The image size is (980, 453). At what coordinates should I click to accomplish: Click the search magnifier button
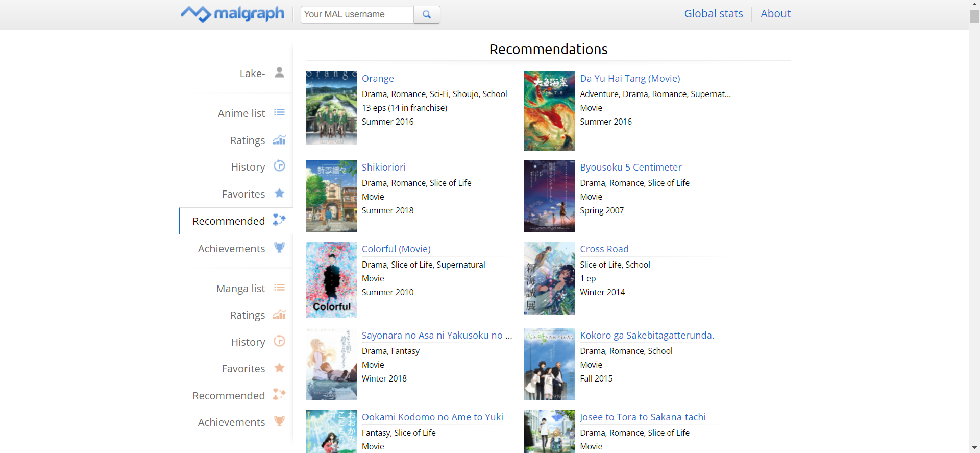(427, 14)
